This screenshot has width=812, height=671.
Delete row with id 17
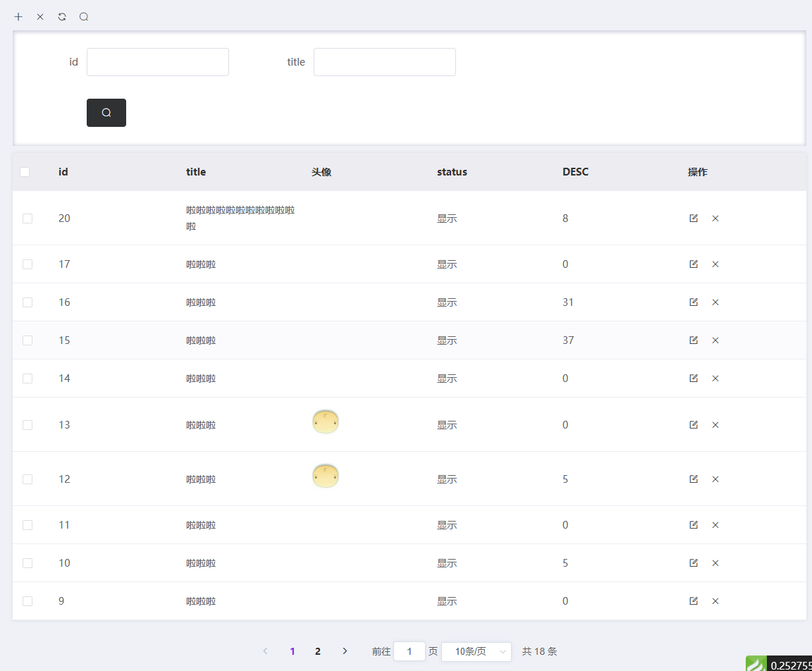715,264
